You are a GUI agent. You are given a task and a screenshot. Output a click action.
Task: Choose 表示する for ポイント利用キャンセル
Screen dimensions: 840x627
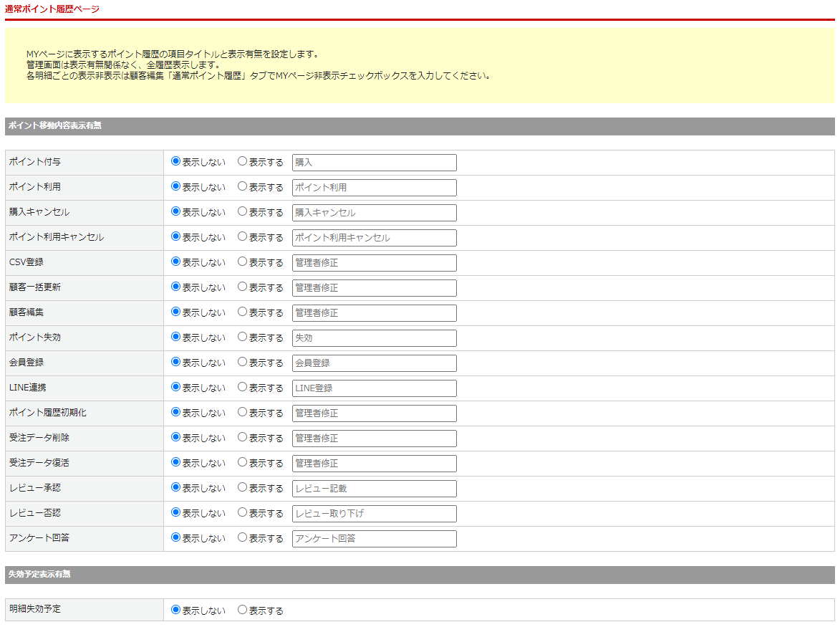(242, 237)
